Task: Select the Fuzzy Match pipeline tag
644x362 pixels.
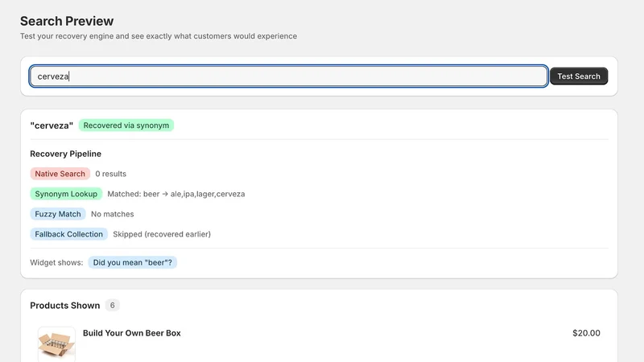Action: tap(58, 214)
